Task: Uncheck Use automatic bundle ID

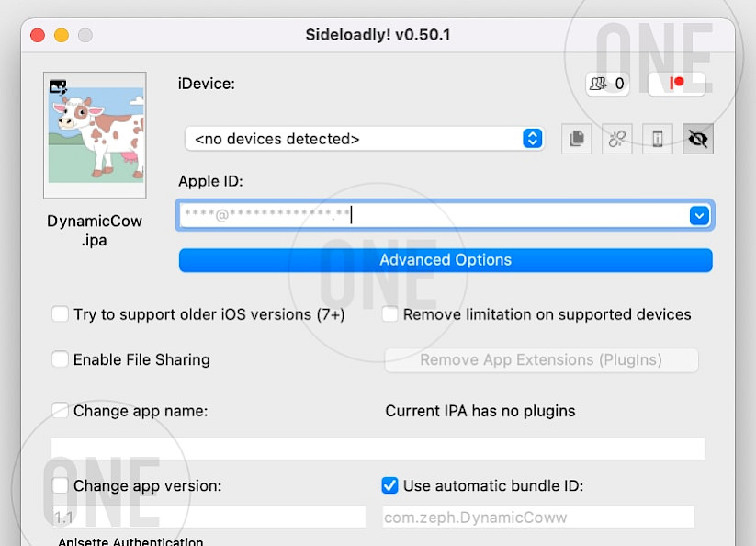Action: pyautogui.click(x=389, y=485)
